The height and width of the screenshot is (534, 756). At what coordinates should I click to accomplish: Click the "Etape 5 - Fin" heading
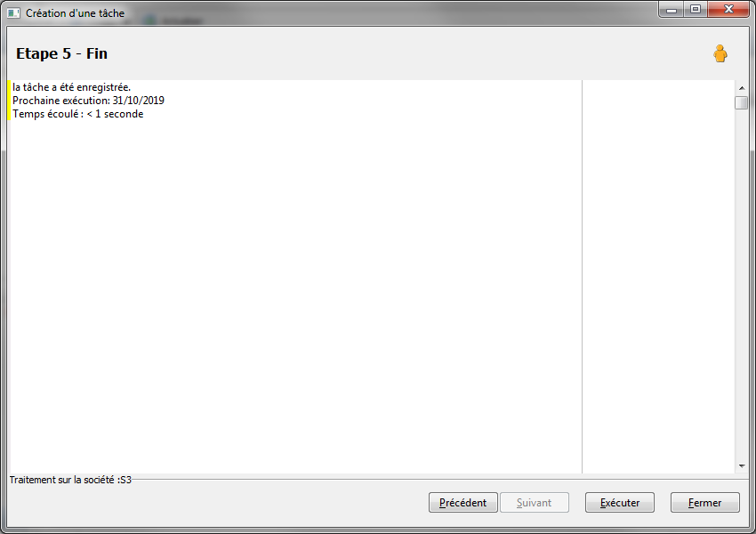point(61,53)
